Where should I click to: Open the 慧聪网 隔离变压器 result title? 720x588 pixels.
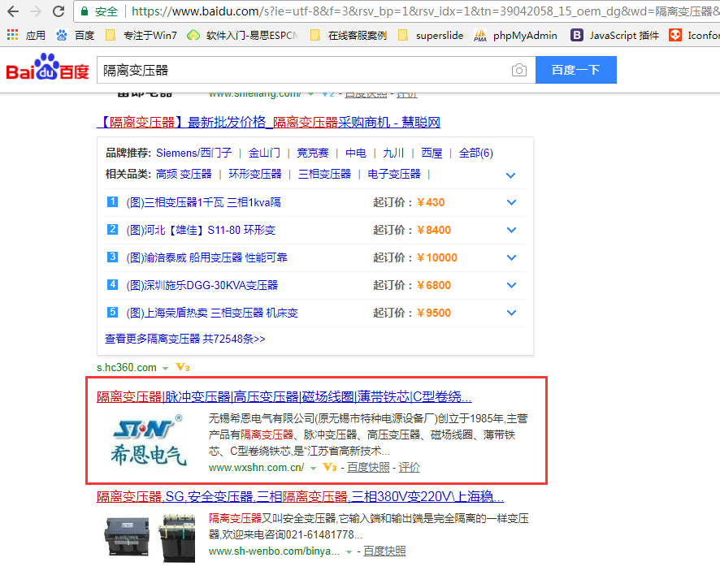coord(269,122)
